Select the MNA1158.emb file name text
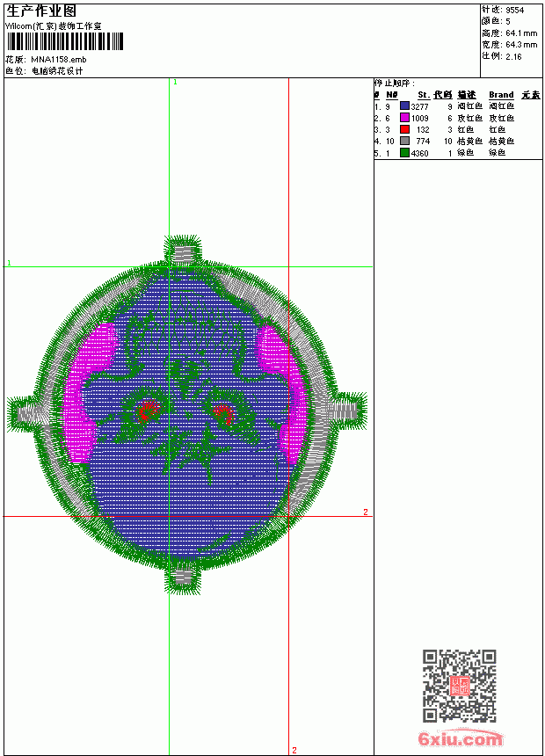The image size is (545, 756). 59,60
